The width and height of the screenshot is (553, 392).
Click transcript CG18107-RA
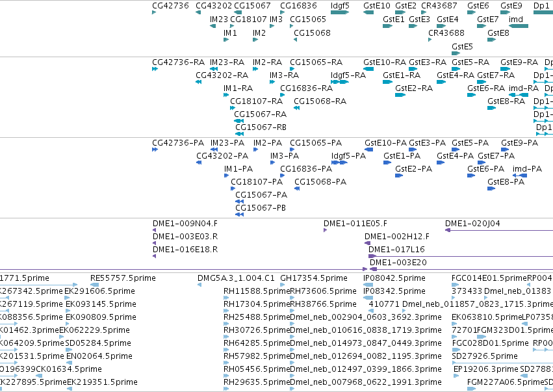(x=256, y=101)
